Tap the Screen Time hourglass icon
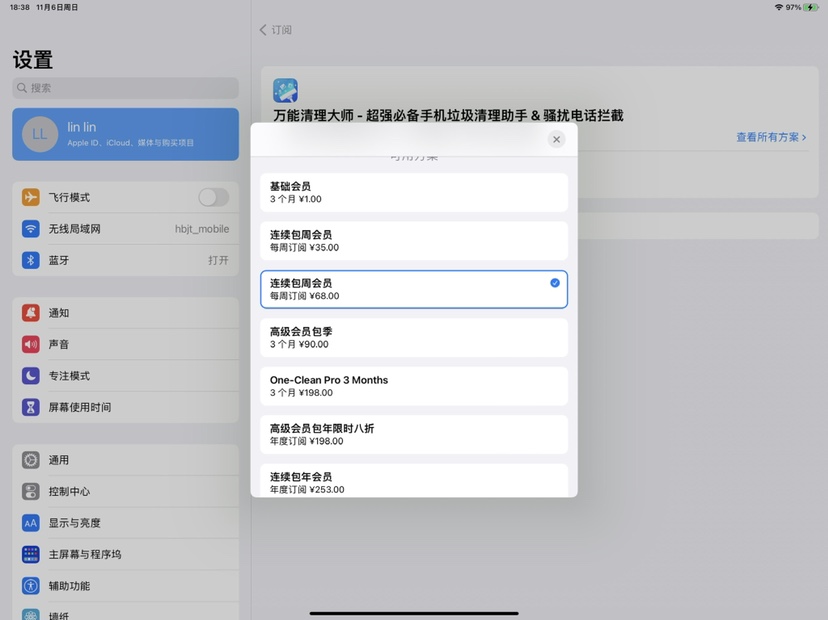Viewport: 828px width, 620px height. click(31, 407)
